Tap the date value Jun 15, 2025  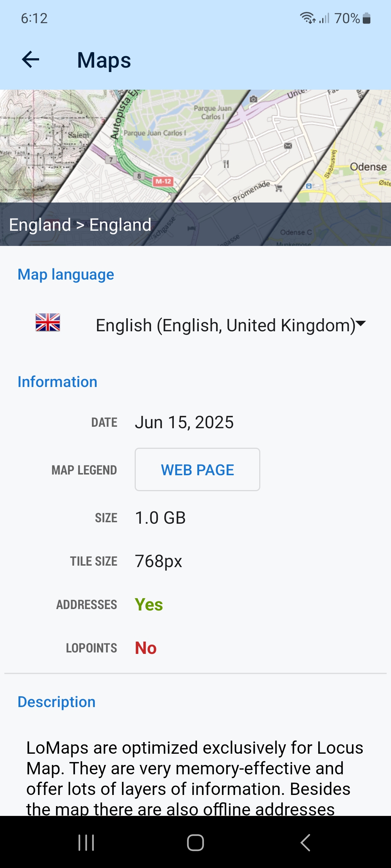pyautogui.click(x=184, y=422)
